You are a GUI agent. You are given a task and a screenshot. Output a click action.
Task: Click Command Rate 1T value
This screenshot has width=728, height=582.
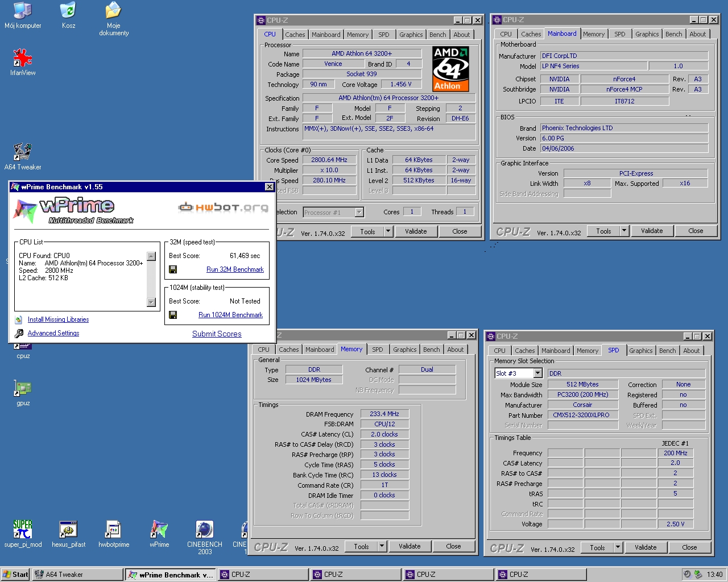(384, 485)
